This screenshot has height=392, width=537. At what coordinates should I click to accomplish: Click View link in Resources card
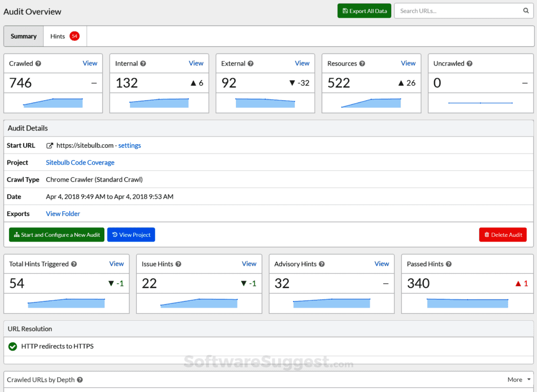408,63
